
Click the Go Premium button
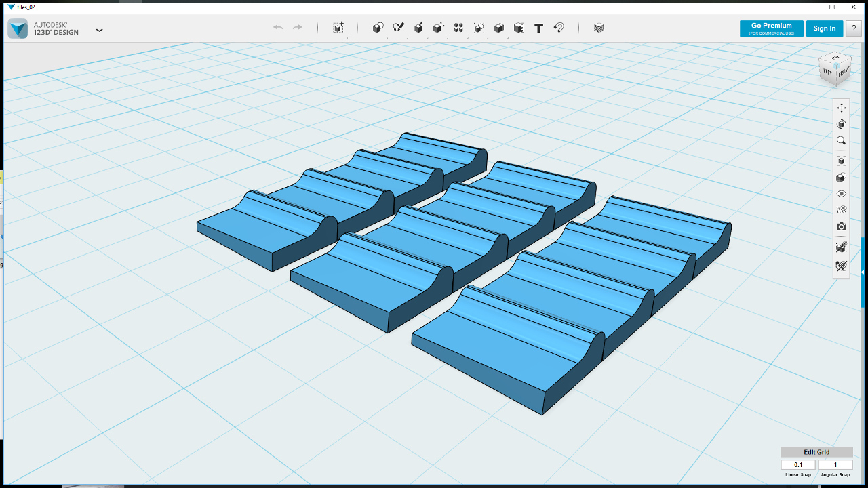(x=772, y=28)
